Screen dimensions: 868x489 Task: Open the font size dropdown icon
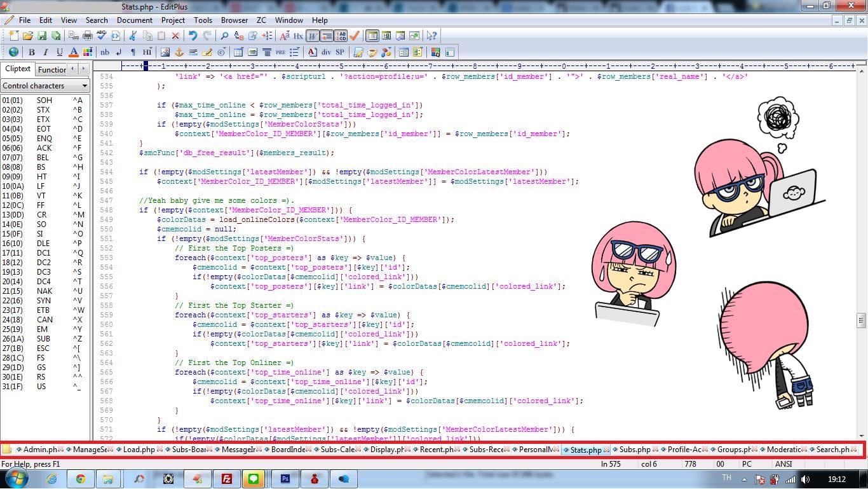[285, 36]
